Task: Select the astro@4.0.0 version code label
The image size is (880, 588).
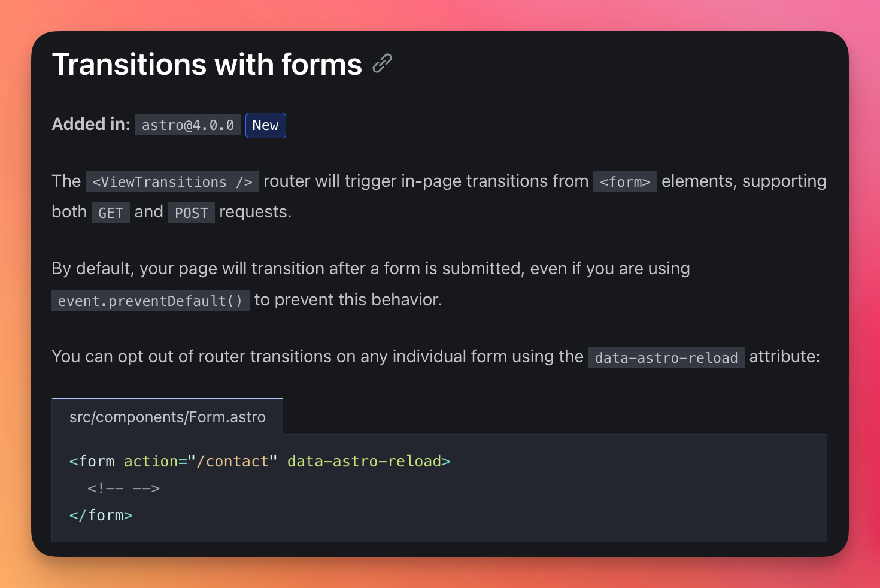Action: pos(187,125)
